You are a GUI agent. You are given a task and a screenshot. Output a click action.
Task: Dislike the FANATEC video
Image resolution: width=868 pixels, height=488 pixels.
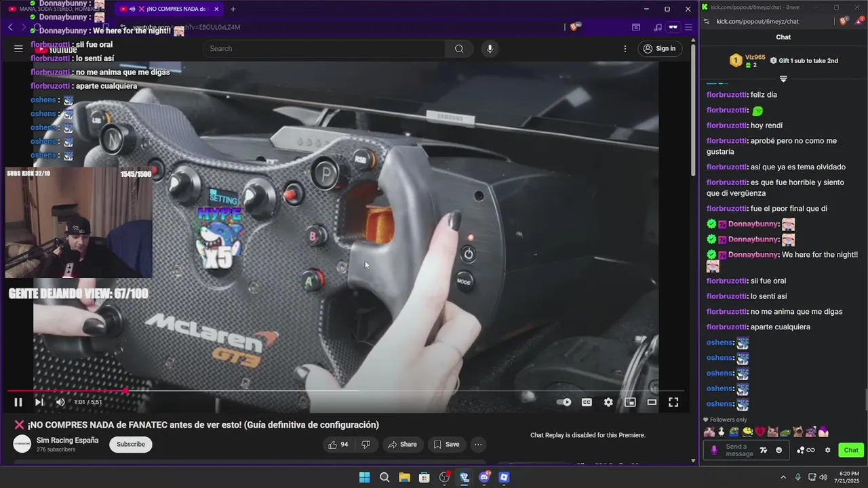click(x=366, y=445)
